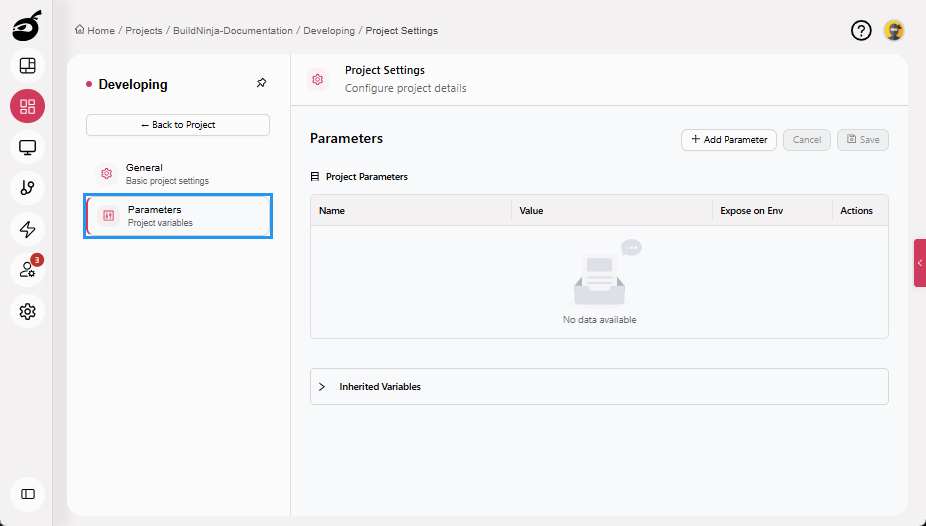Click the Add Parameter button
This screenshot has width=926, height=526.
tap(729, 140)
